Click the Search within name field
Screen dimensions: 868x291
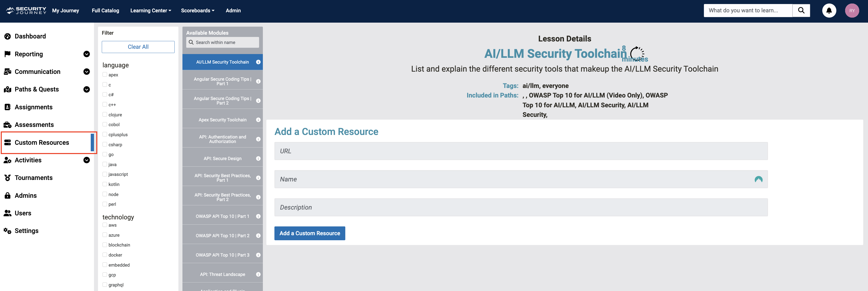click(222, 42)
